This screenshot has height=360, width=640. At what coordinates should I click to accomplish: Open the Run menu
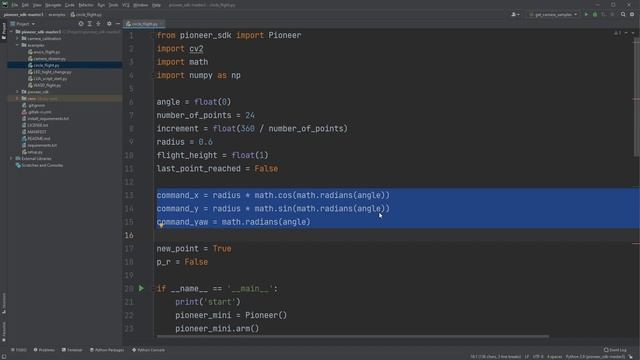click(x=101, y=5)
